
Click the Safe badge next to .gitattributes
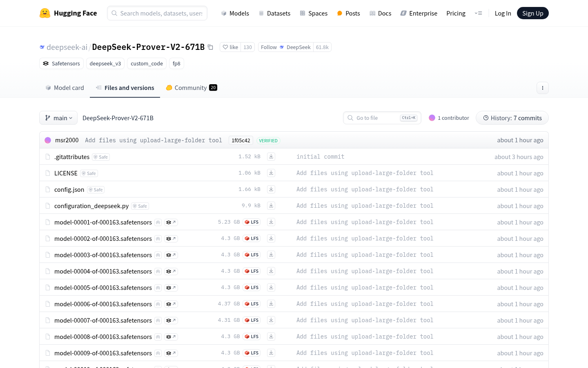101,157
